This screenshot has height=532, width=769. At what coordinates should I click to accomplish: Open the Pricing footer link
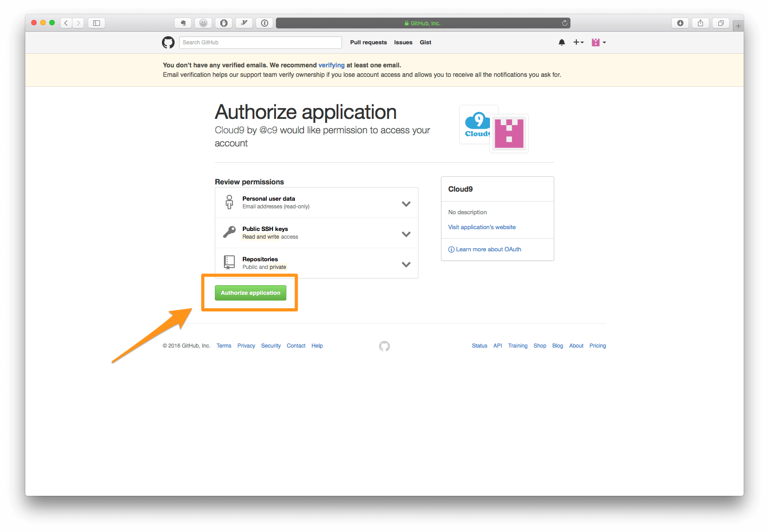[598, 346]
